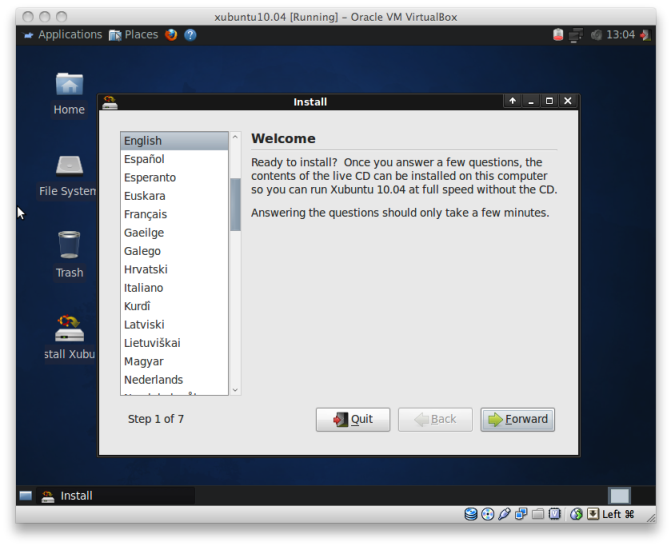Viewport: 671px width, 546px height.
Task: Select Hrvatski in the language list
Action: 174,270
